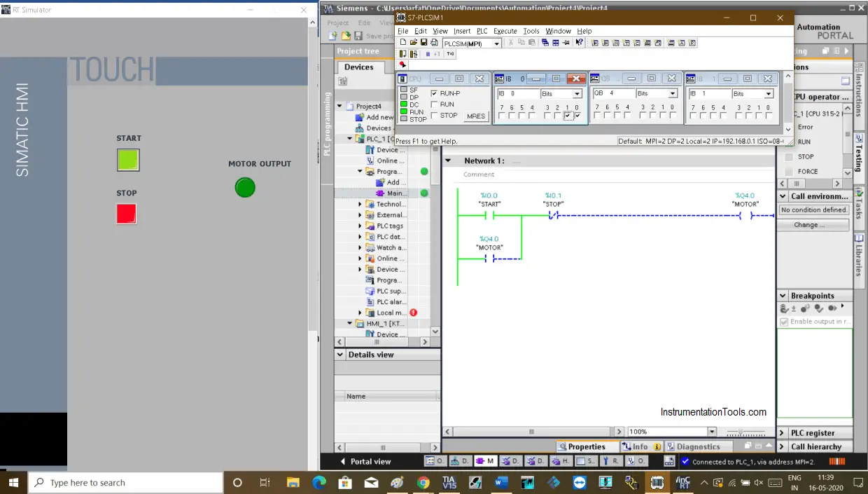868x494 pixels.
Task: Open the Bits format dropdown for QB 4
Action: (x=673, y=94)
